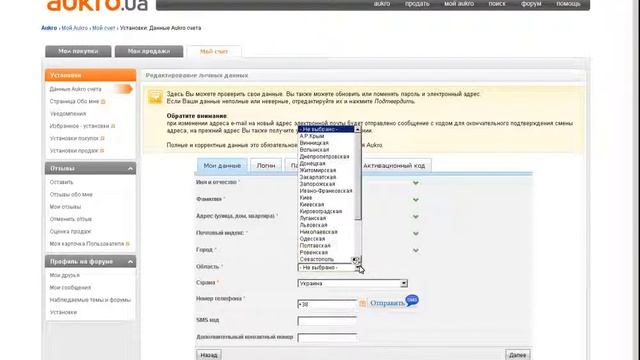The width and height of the screenshot is (640, 360).
Task: Pick the highlighted - Не выбрано - option
Action: pos(326,129)
